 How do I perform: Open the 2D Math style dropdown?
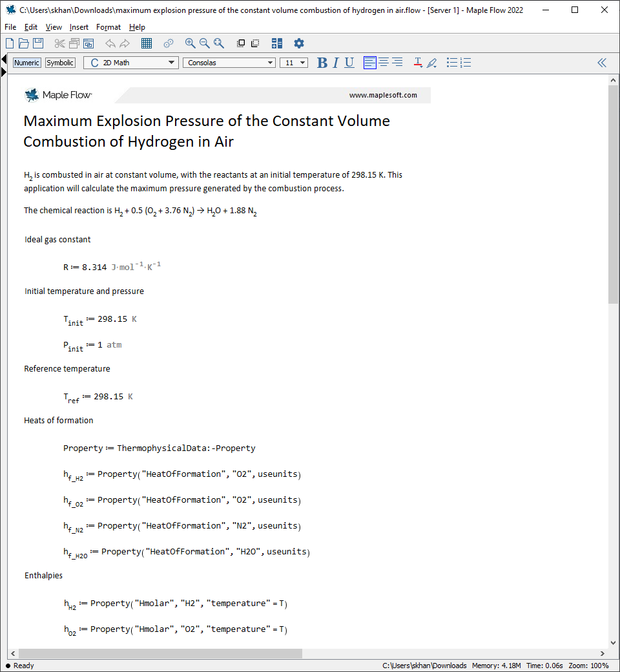[130, 63]
